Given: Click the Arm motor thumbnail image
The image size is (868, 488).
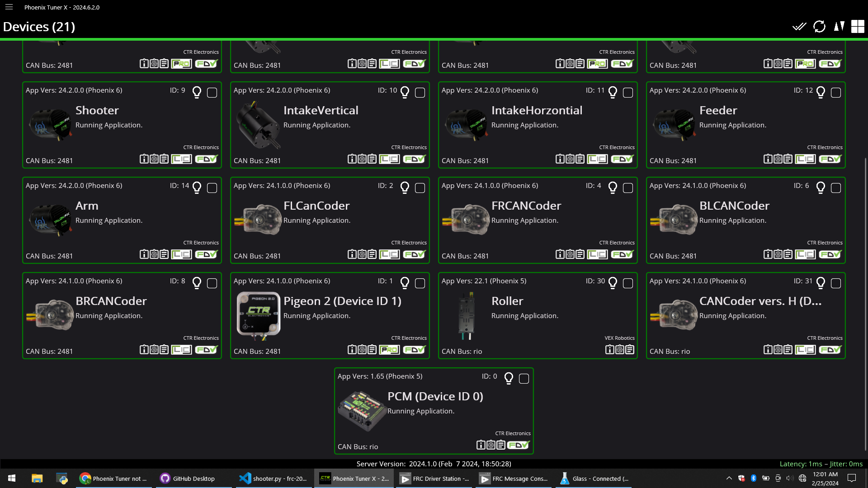Looking at the screenshot, I should pyautogui.click(x=51, y=220).
